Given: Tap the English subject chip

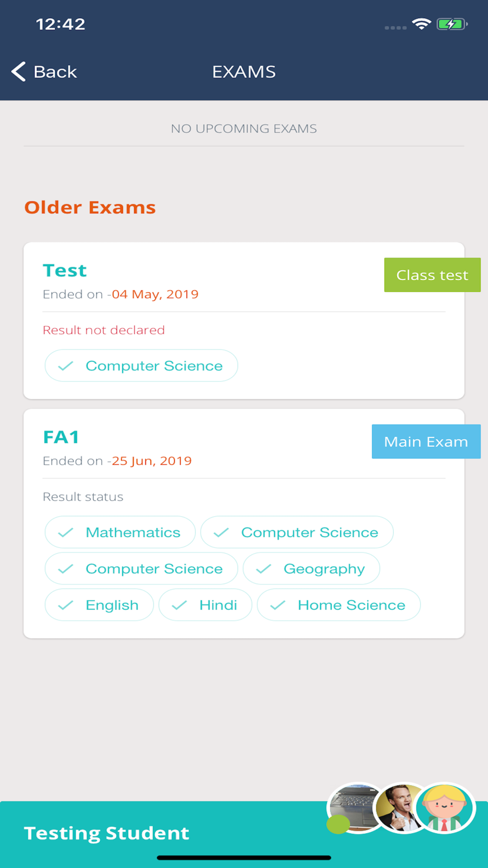Looking at the screenshot, I should [99, 605].
